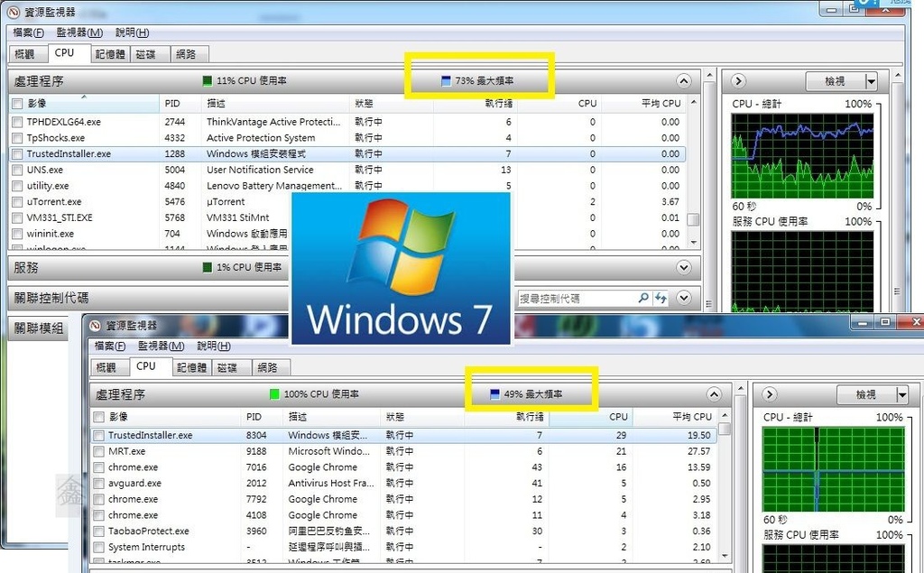Click the down arrow of the front window's process list scrollbar

click(x=725, y=556)
